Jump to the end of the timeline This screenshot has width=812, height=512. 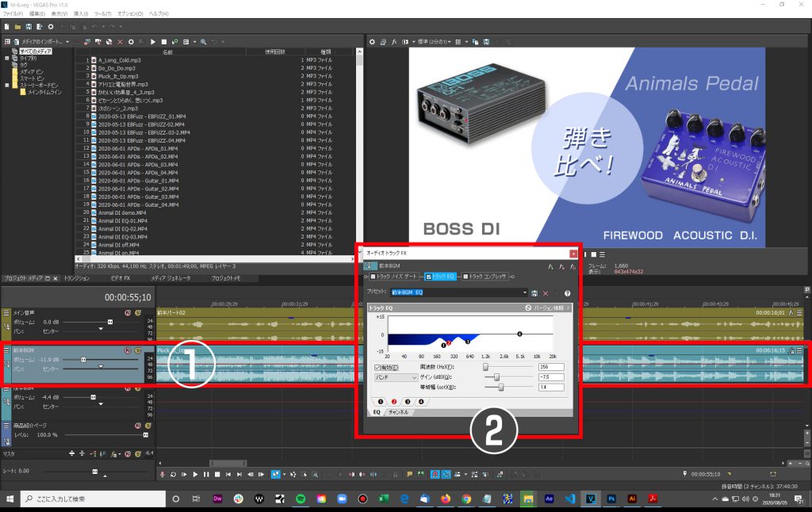[239, 474]
